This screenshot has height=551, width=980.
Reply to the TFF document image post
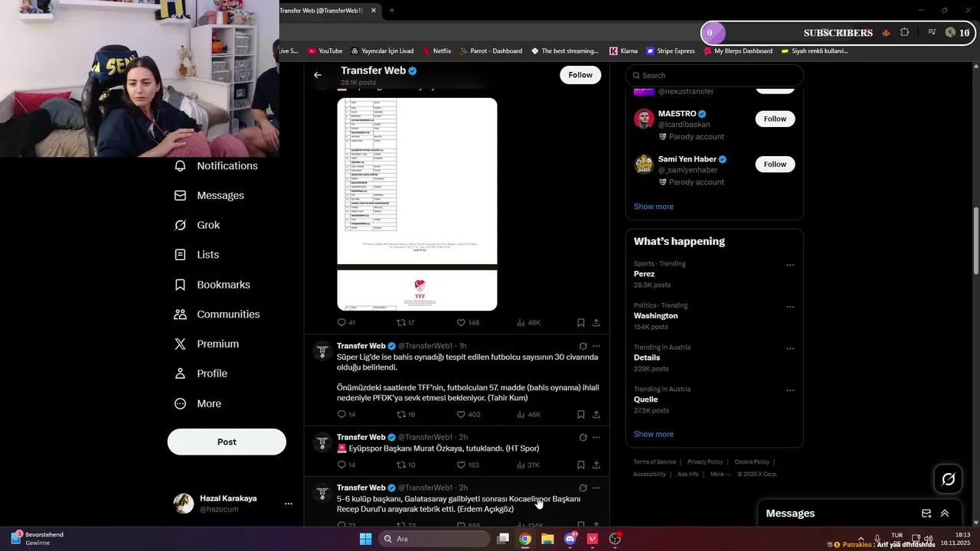346,323
